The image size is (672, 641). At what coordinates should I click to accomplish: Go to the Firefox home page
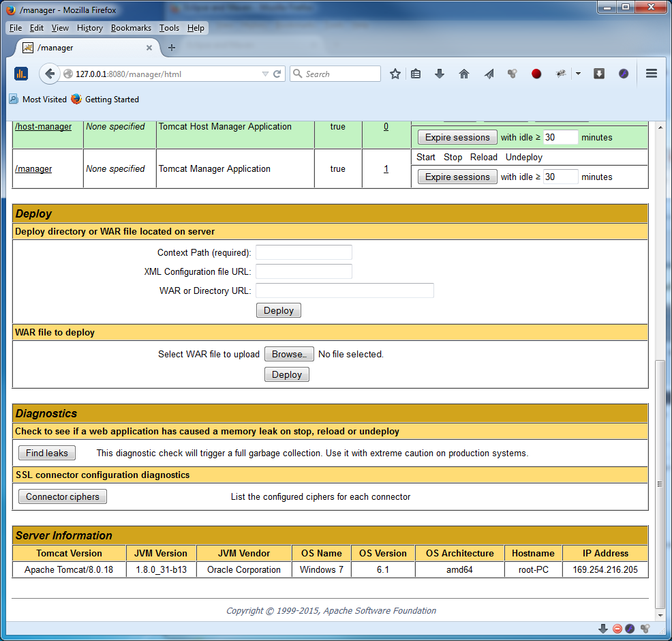click(x=464, y=74)
